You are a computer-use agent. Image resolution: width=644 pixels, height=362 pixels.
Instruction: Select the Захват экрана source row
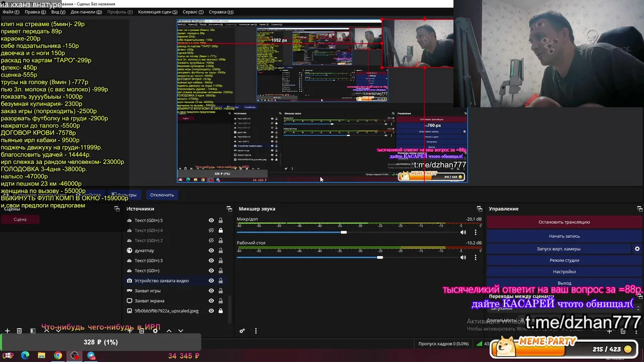click(x=175, y=301)
